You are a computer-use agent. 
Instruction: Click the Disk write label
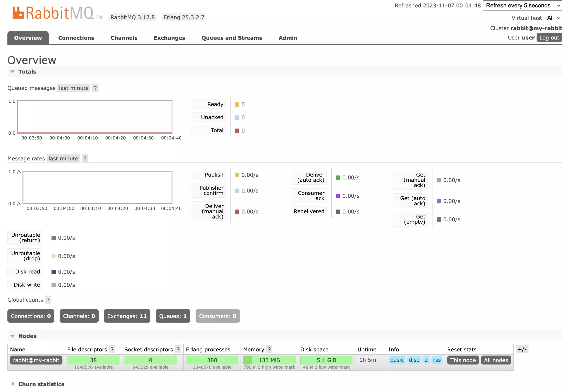point(25,285)
